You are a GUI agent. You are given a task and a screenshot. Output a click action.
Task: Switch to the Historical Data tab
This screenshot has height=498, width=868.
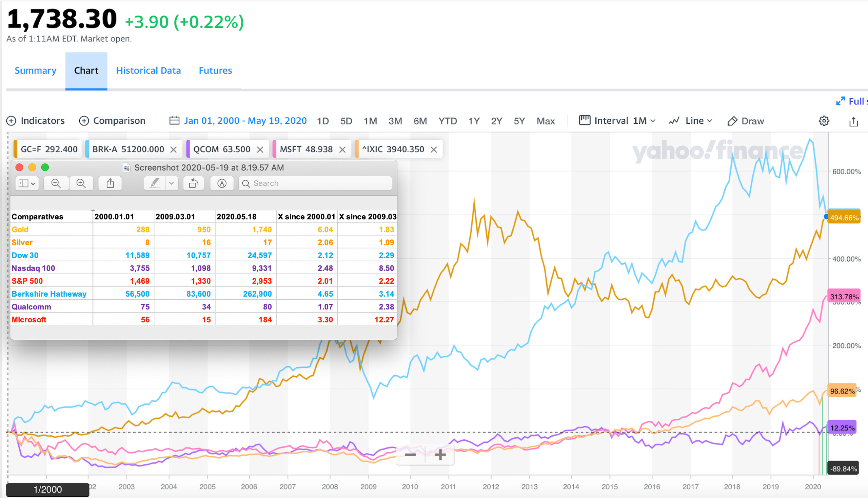pos(148,71)
